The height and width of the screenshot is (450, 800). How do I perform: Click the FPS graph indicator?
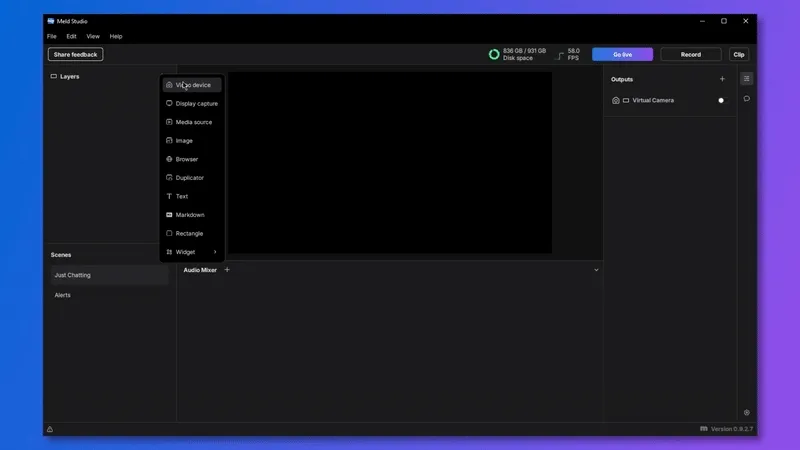click(561, 55)
